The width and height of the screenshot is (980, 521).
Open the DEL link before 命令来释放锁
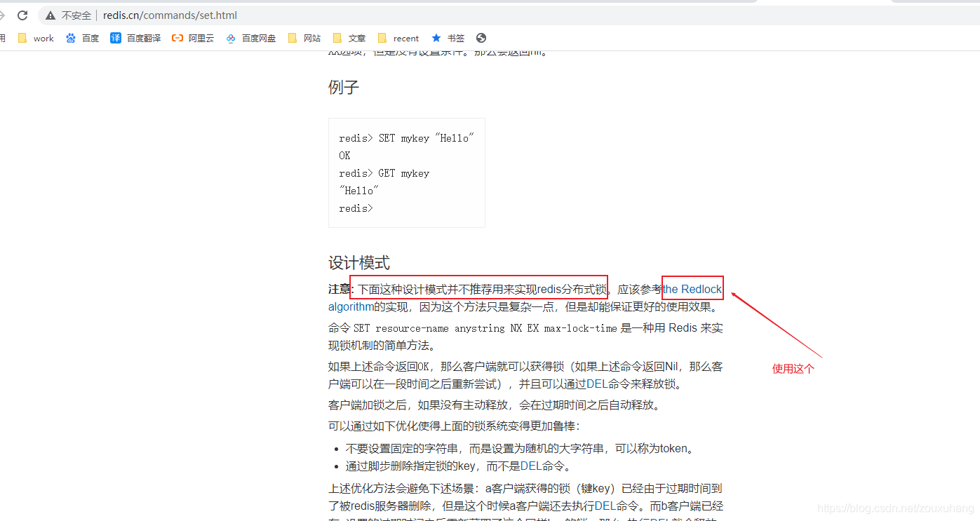point(596,384)
